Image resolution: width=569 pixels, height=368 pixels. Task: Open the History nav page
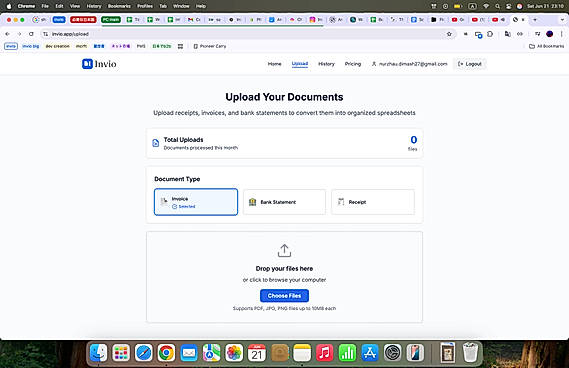click(x=326, y=64)
